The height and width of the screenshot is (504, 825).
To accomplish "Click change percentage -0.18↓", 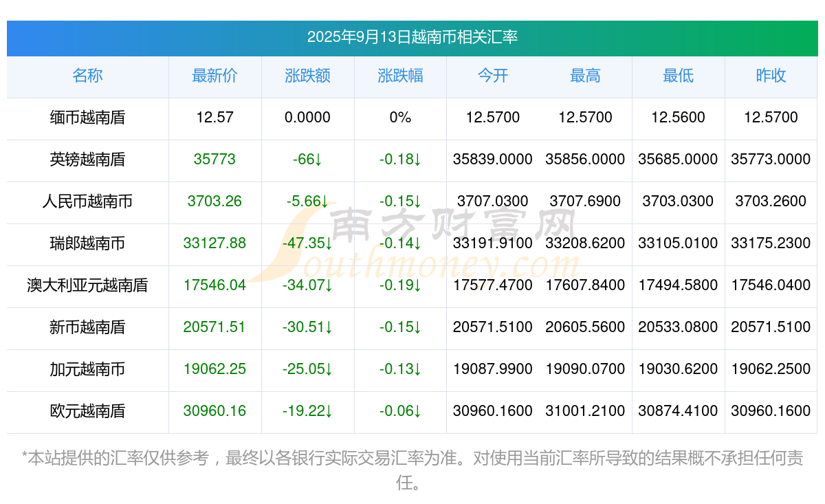I will tap(400, 160).
